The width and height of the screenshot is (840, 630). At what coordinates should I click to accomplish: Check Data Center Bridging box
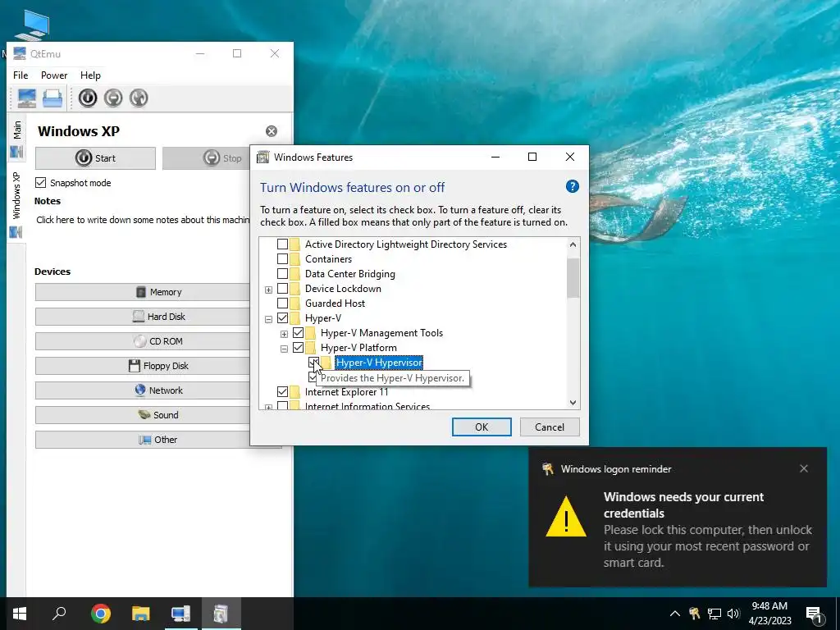coord(282,274)
